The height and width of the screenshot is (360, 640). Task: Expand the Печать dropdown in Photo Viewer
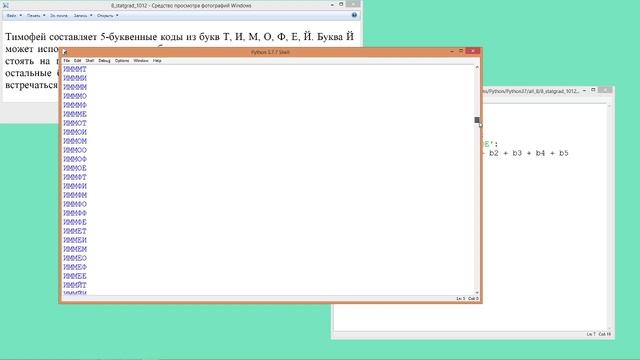point(36,16)
